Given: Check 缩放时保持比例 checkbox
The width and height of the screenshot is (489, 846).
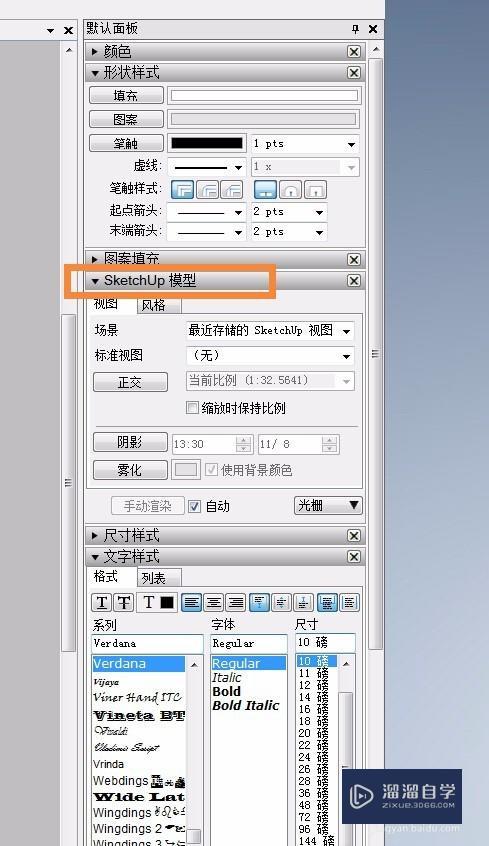Looking at the screenshot, I should click(x=192, y=407).
